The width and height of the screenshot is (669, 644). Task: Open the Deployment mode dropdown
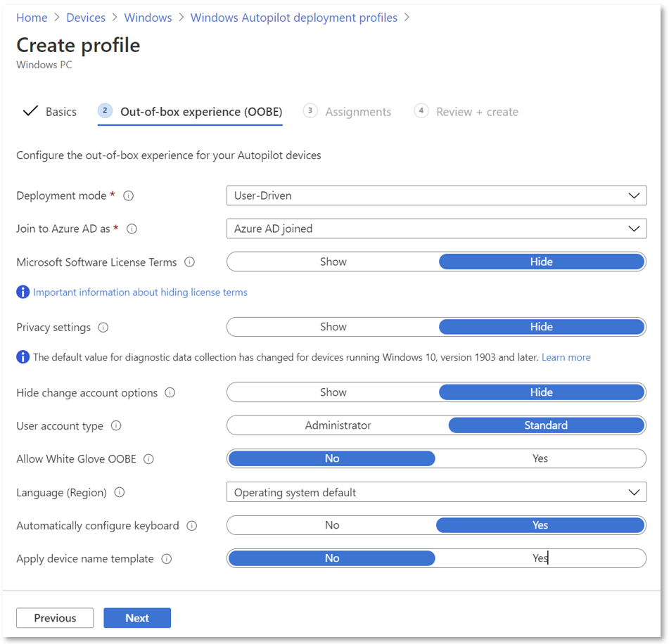pos(436,195)
